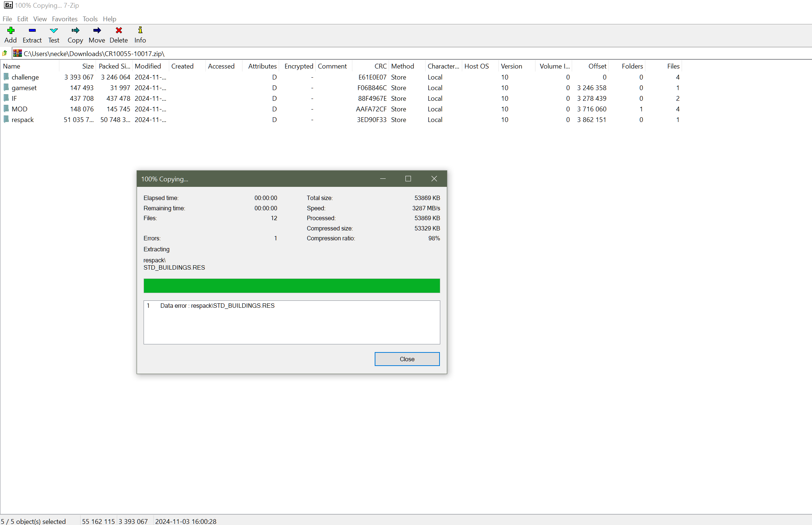Viewport: 812px width, 525px height.
Task: Click CRC value E61E0E07
Action: point(372,77)
